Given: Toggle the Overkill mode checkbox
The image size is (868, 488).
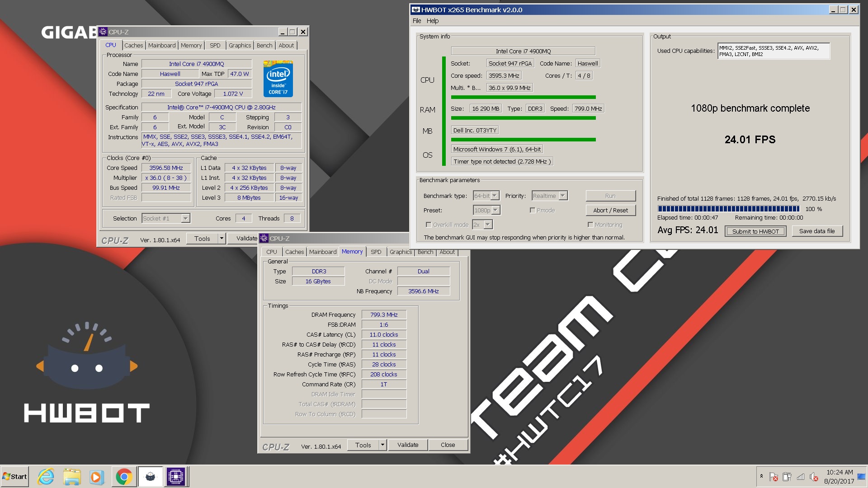Looking at the screenshot, I should tap(429, 225).
